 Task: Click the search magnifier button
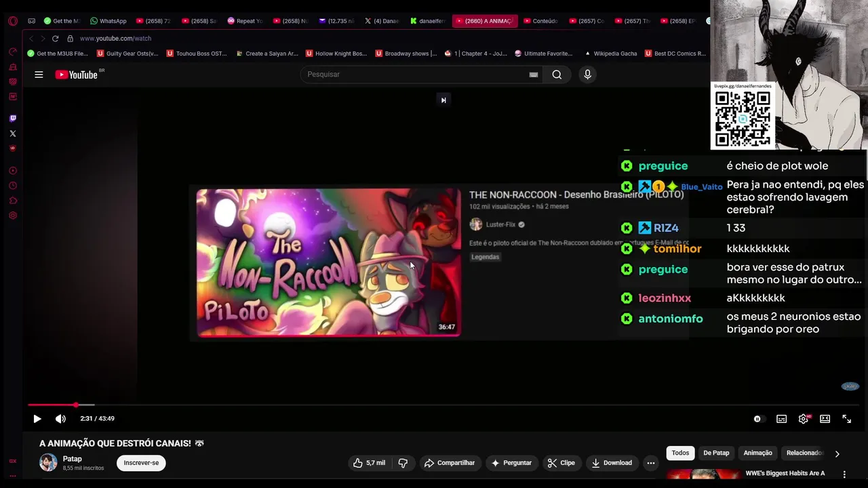coord(557,75)
